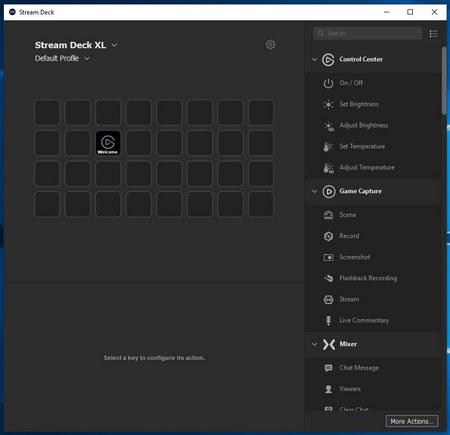Screen dimensions: 450x435
Task: Select the Viewers action icon
Action: point(328,389)
